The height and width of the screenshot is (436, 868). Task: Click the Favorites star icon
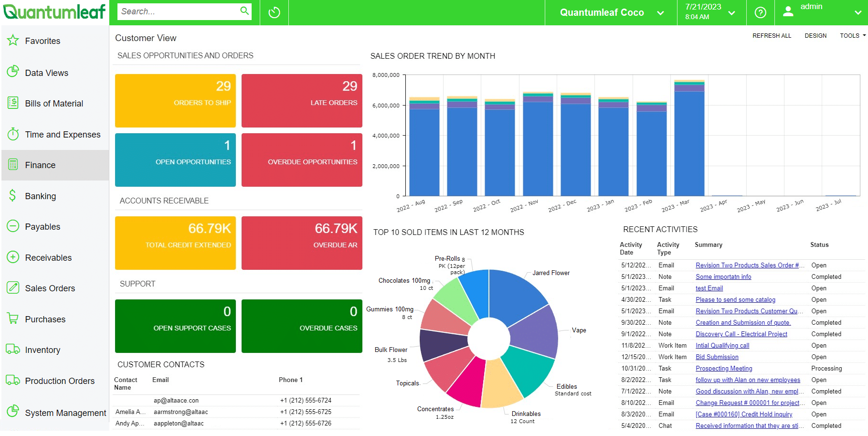click(13, 41)
